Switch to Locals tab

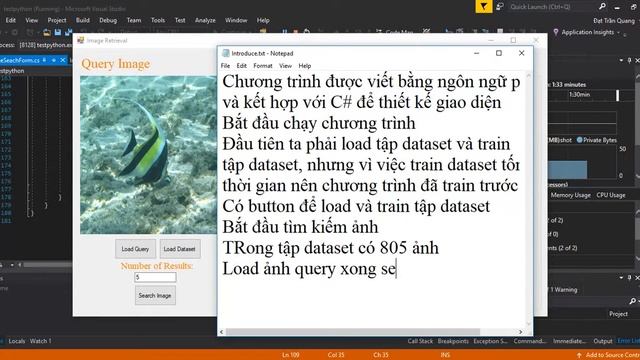[16, 341]
